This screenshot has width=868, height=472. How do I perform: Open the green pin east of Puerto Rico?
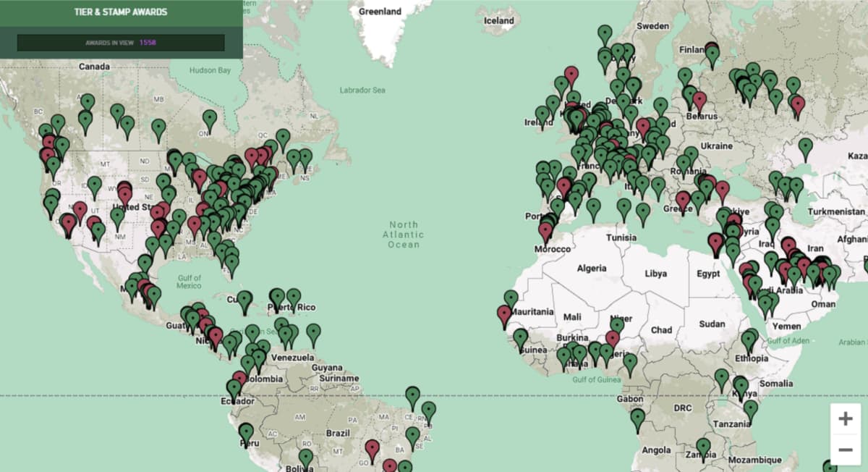(312, 334)
